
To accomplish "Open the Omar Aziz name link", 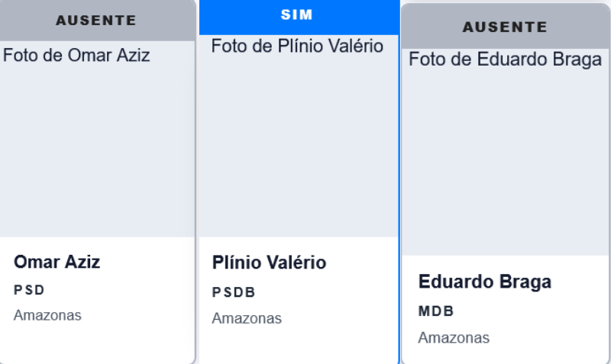I will coord(57,262).
